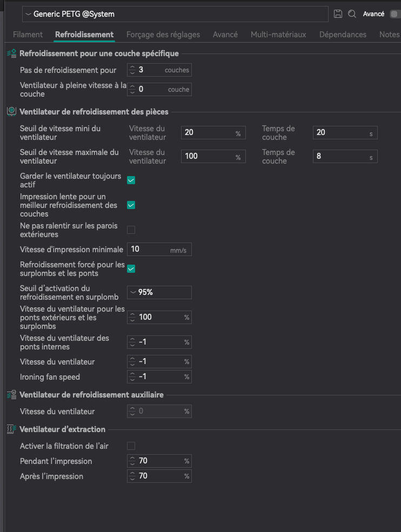Click the extraction fan section icon
401x532 pixels.
(11, 429)
